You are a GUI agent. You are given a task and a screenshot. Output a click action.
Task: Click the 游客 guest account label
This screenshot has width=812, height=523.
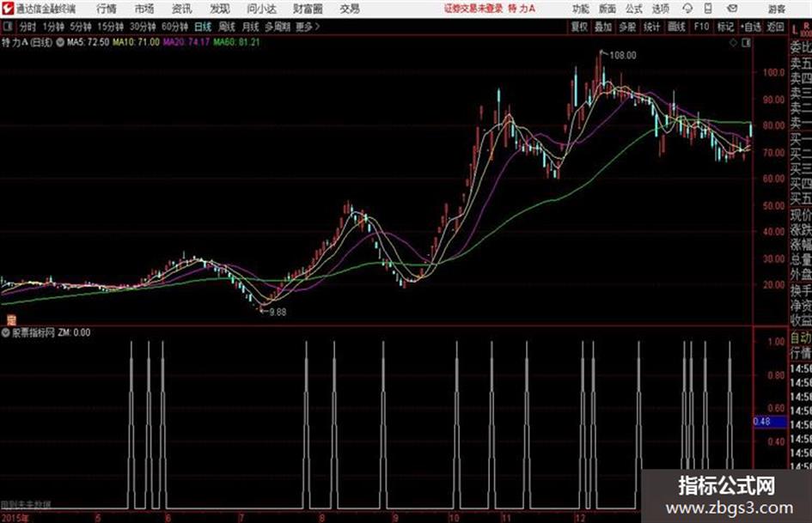click(x=776, y=9)
